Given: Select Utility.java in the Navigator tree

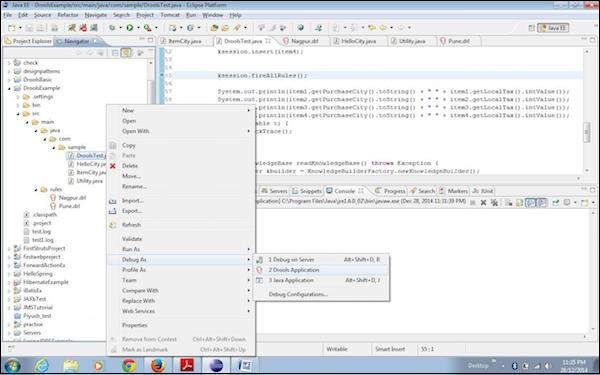Looking at the screenshot, I should (x=89, y=181).
